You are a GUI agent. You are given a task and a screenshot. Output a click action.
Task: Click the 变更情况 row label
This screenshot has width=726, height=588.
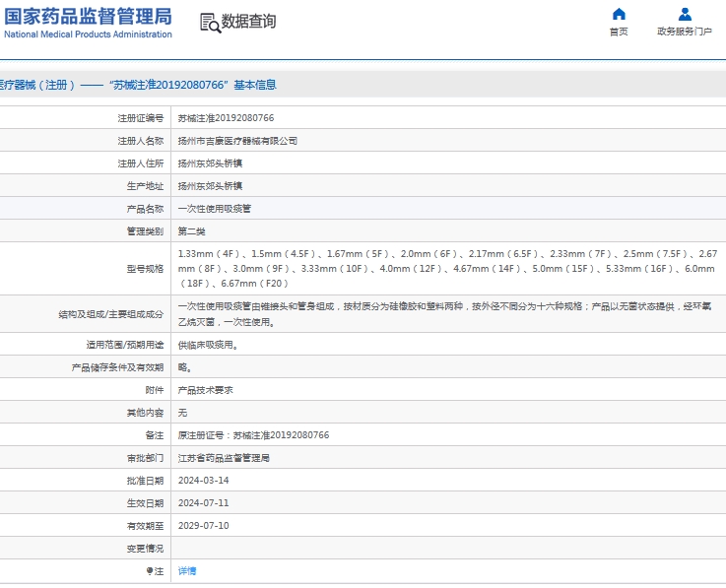[x=145, y=549]
